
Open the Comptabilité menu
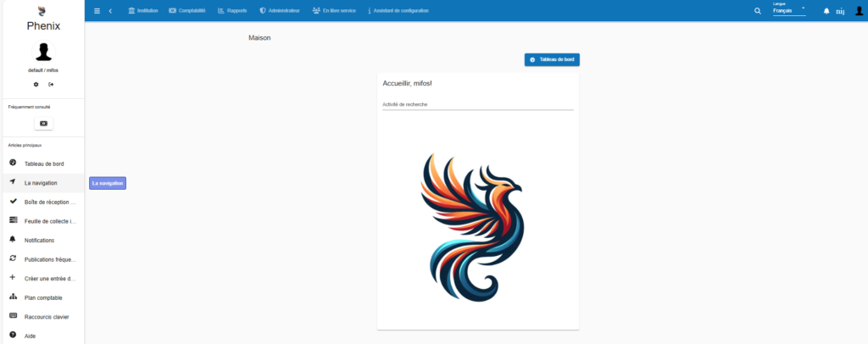coord(187,11)
